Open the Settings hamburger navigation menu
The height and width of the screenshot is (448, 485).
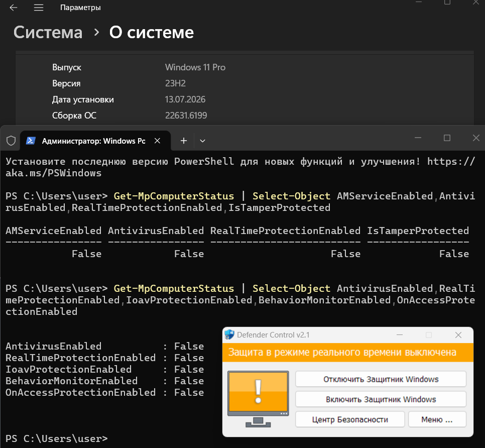(38, 8)
